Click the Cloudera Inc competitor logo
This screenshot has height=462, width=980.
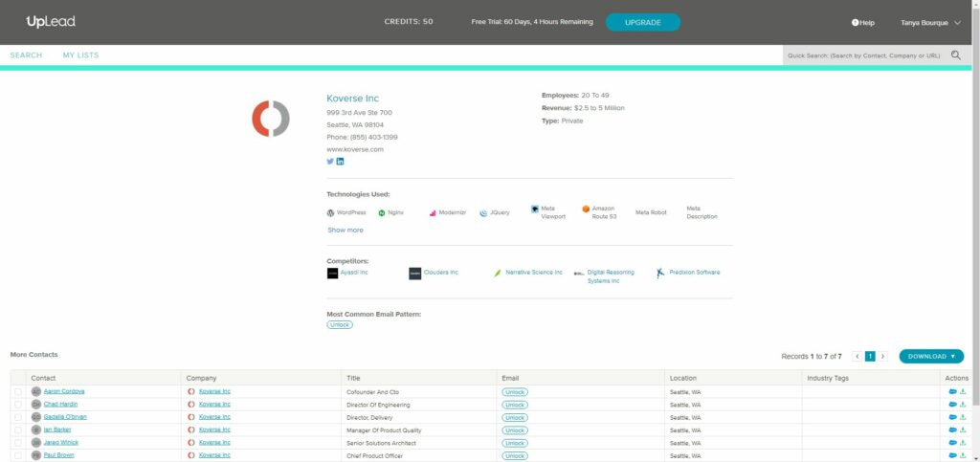pos(415,274)
